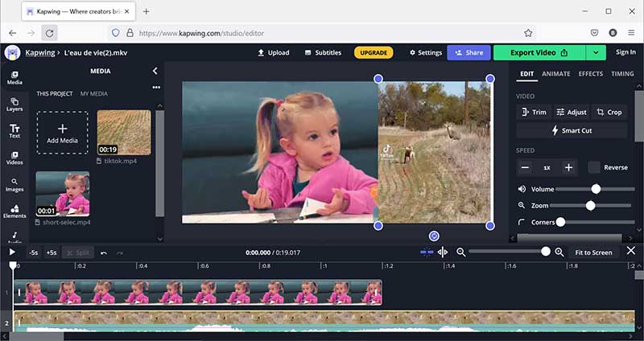Select the short-selec.mp4 thumbnail
Screen dimensions: 644x341
[x=63, y=194]
